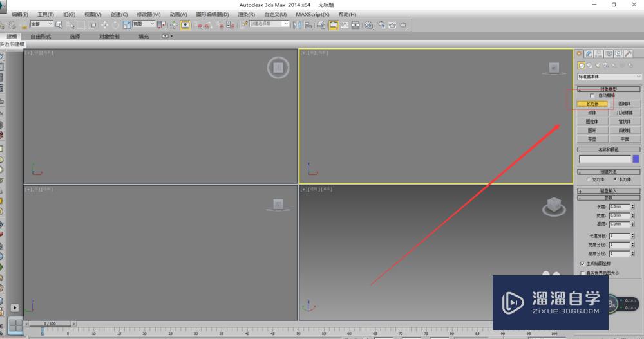The height and width of the screenshot is (339, 644).
Task: Click the 球体 primitive button
Action: point(592,113)
